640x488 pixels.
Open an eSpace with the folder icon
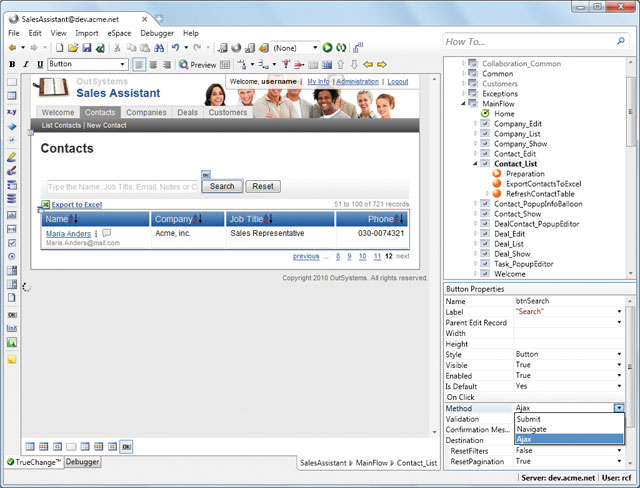coord(73,48)
